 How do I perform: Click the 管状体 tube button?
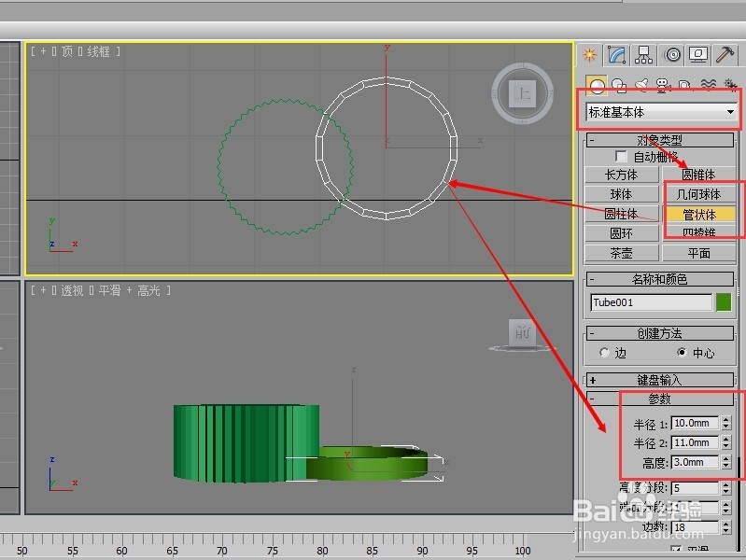(698, 215)
